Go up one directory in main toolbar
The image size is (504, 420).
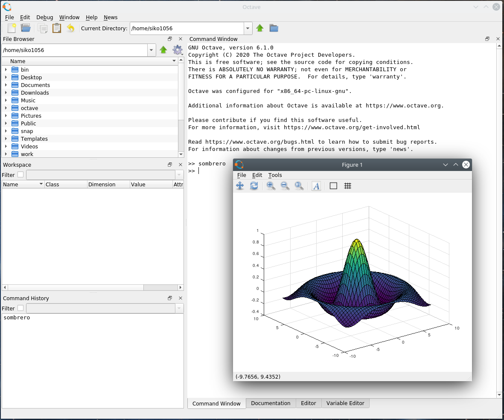(x=260, y=28)
